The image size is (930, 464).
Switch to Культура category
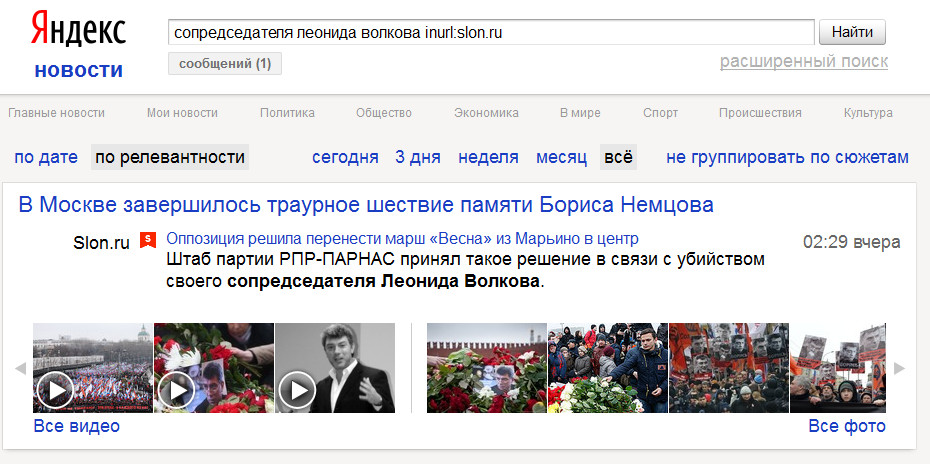(x=868, y=113)
